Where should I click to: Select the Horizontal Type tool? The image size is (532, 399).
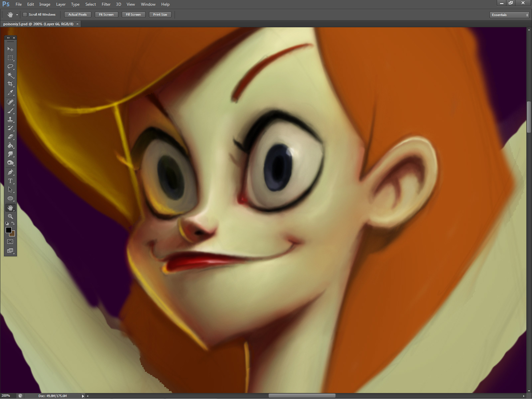[10, 181]
